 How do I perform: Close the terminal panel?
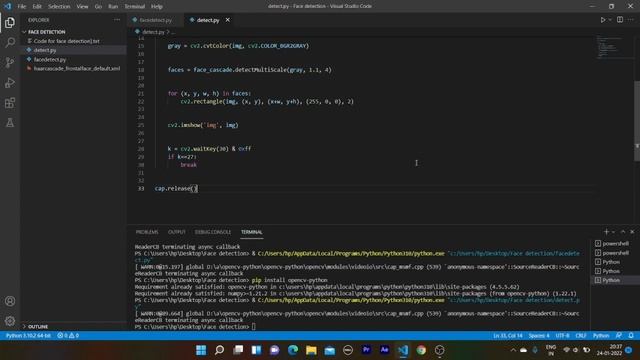coord(632,232)
